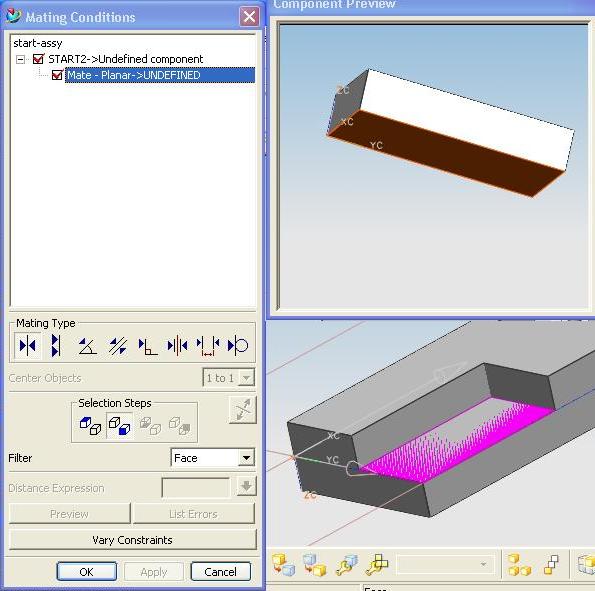Click the 'From' selection step icon
The image size is (595, 591).
point(90,426)
